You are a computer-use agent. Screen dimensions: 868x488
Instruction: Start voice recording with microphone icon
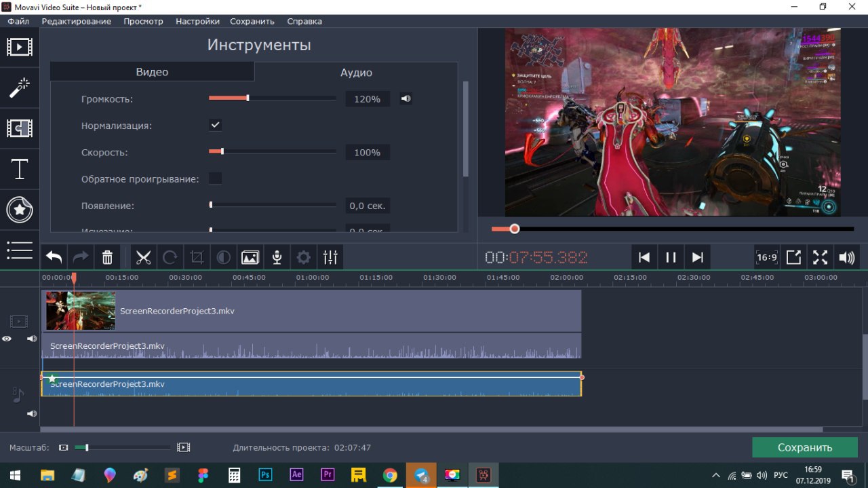tap(277, 257)
